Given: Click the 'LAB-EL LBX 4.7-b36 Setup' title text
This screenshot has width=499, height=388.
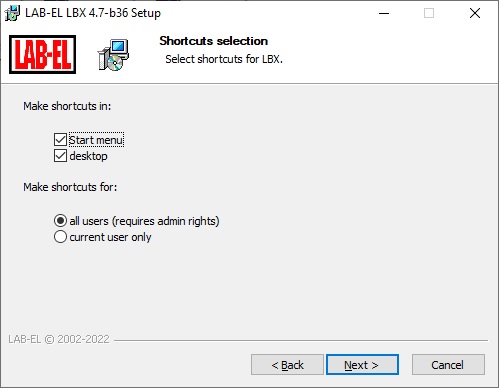Looking at the screenshot, I should pos(93,13).
